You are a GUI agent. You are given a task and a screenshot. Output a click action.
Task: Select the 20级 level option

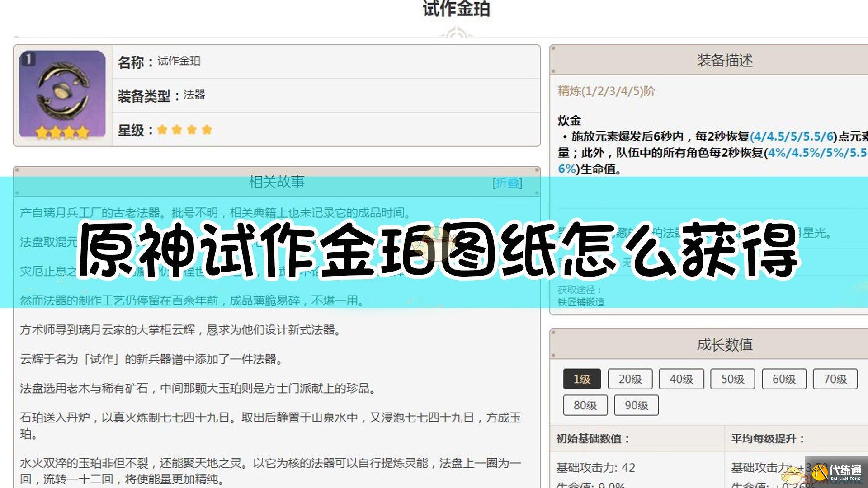coord(630,380)
